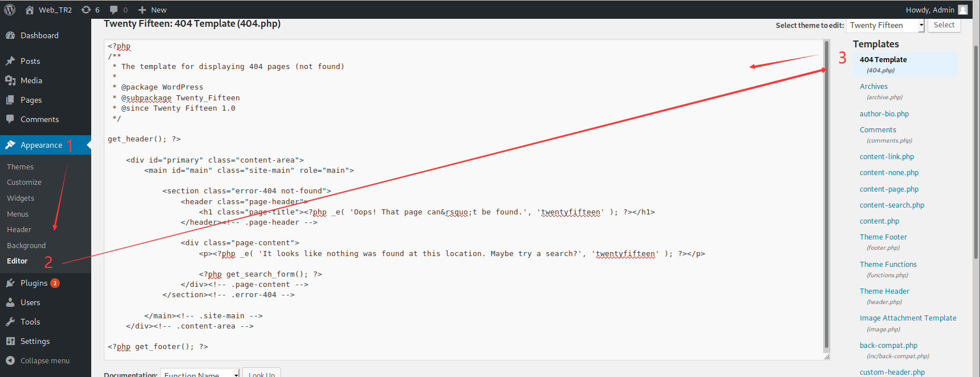980x377 pixels.
Task: Open the Theme Header template link
Action: click(884, 291)
